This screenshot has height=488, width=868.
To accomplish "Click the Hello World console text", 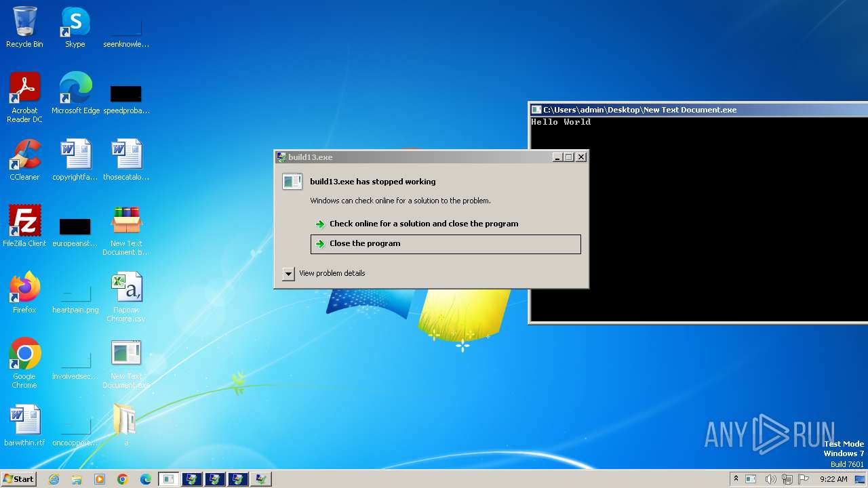I will (x=561, y=122).
